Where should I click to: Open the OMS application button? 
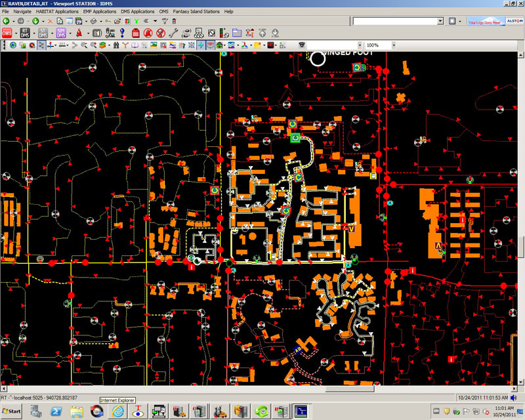pos(7,33)
